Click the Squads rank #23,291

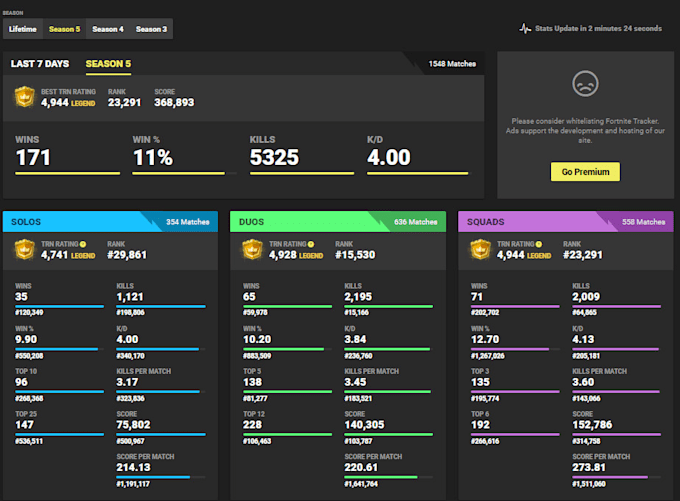(x=583, y=255)
